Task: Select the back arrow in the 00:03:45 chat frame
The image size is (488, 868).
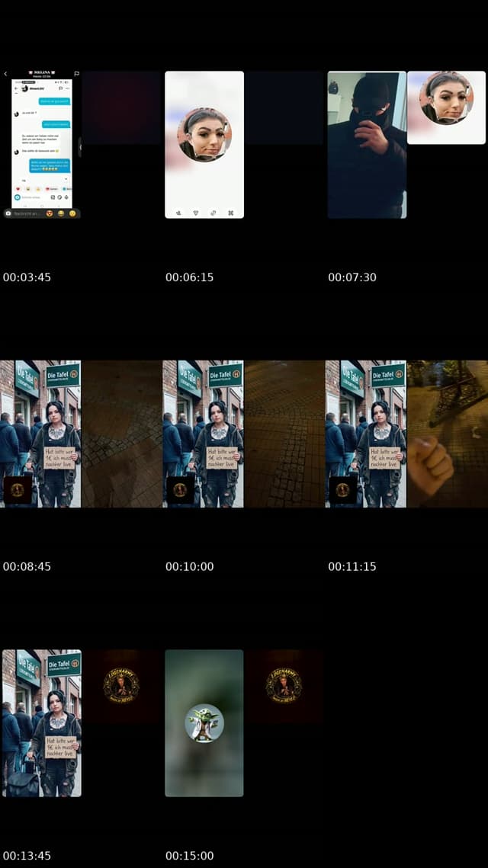Action: click(5, 74)
